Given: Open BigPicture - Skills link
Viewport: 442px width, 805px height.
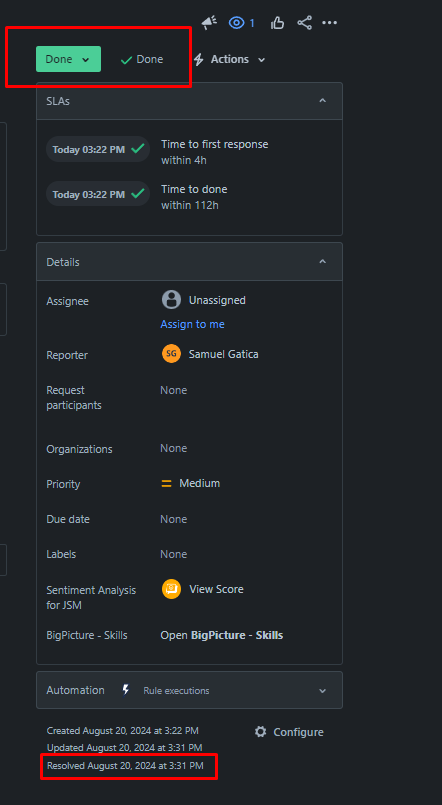Looking at the screenshot, I should (222, 635).
